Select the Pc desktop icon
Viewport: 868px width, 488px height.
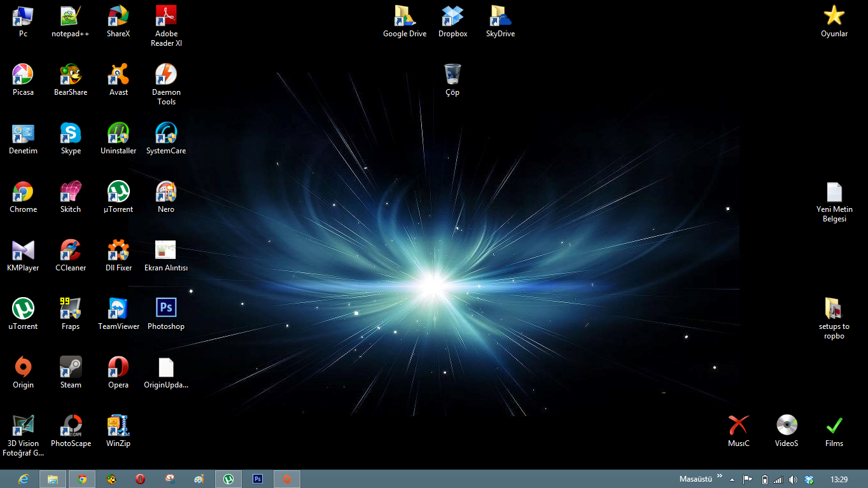[23, 21]
